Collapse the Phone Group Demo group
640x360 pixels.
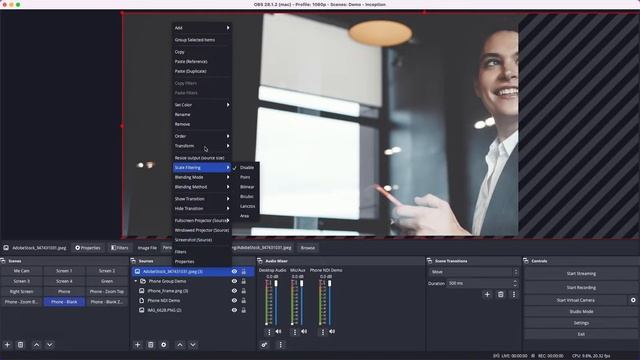136,281
